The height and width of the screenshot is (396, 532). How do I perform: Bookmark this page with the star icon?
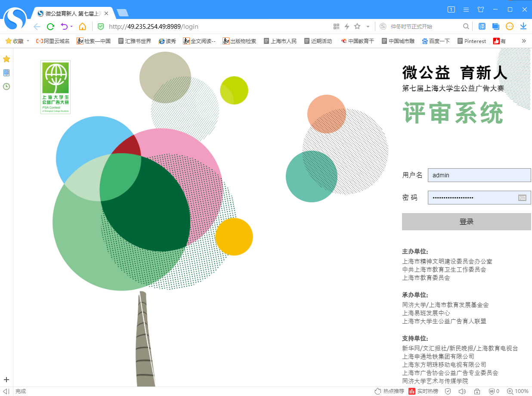click(x=357, y=27)
